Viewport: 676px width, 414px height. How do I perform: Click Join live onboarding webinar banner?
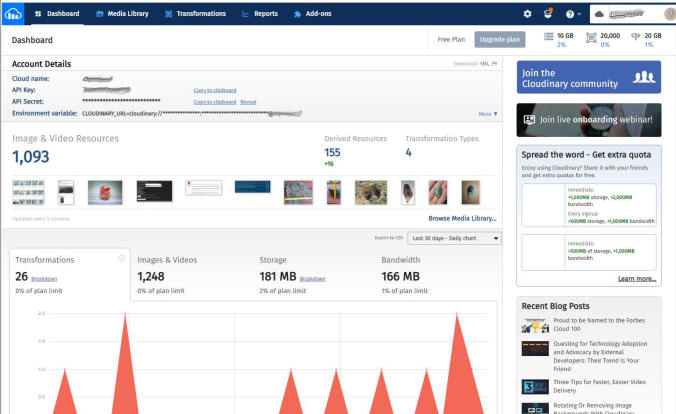click(x=589, y=120)
